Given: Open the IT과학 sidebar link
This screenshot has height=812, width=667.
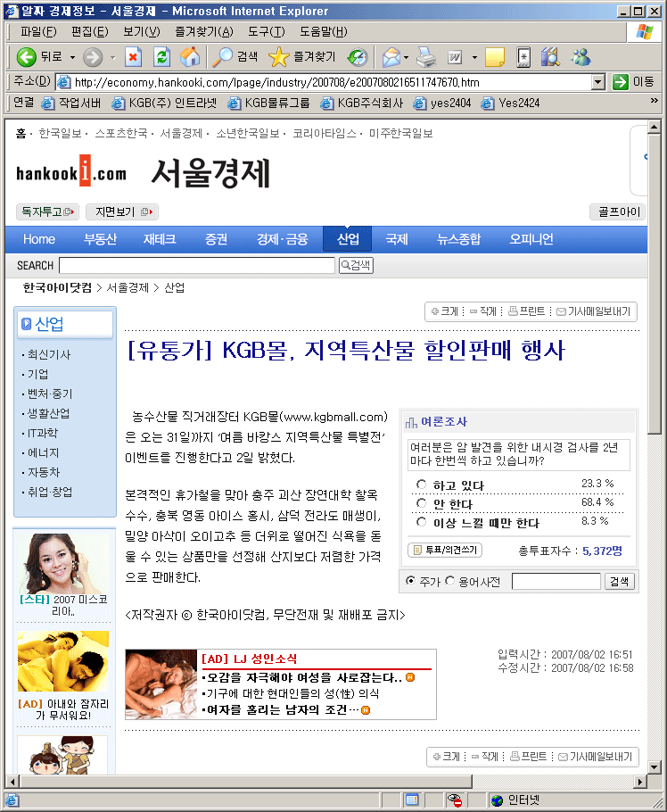Looking at the screenshot, I should point(43,433).
